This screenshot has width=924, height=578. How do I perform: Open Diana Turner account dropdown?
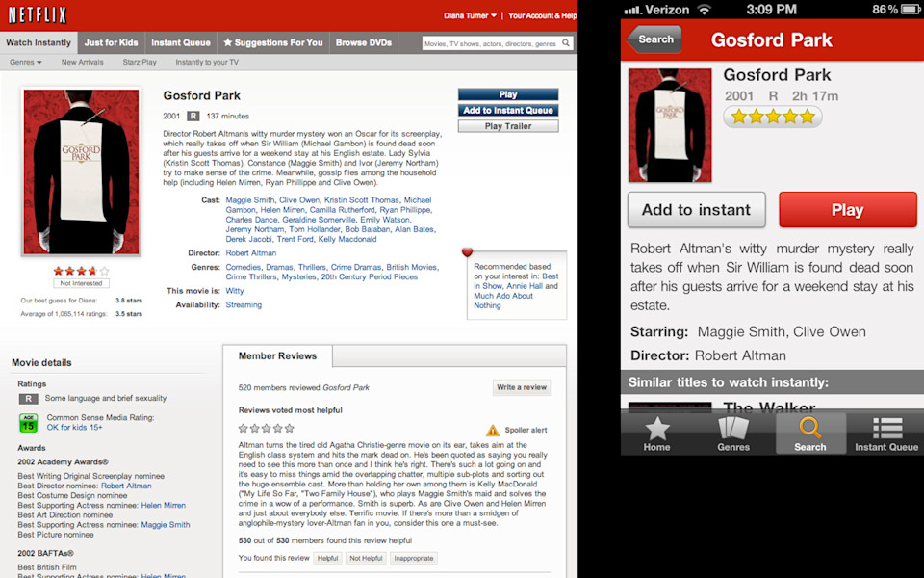click(471, 16)
